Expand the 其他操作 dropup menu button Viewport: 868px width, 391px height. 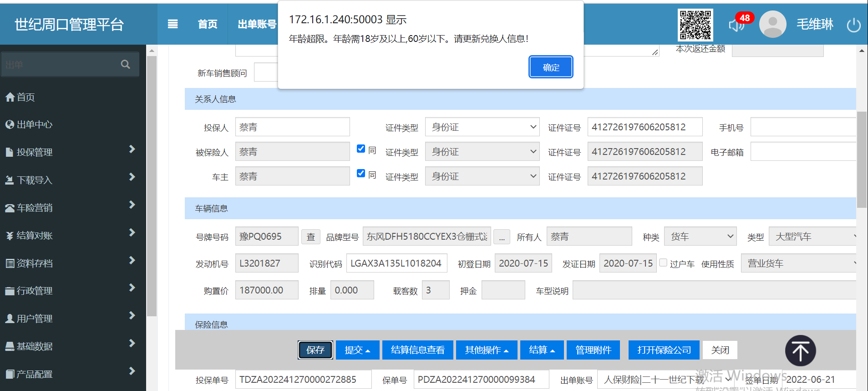[x=487, y=350]
